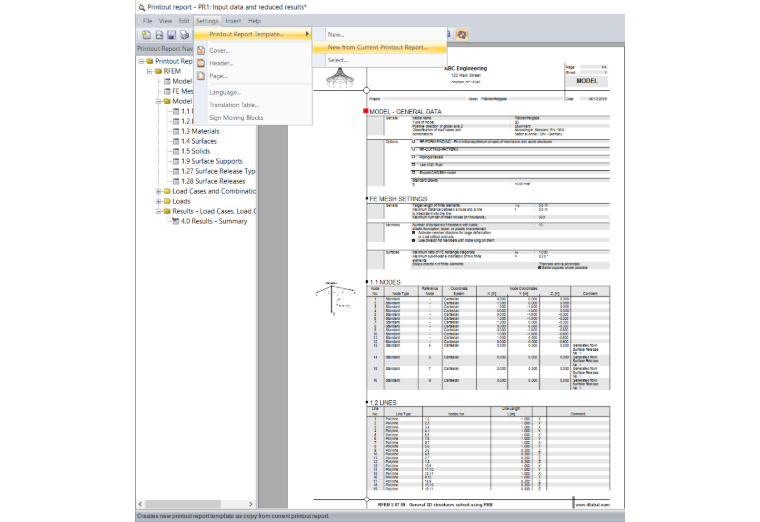Select 1.3 Materials in the navigator
This screenshot has height=522, width=760.
pos(200,131)
